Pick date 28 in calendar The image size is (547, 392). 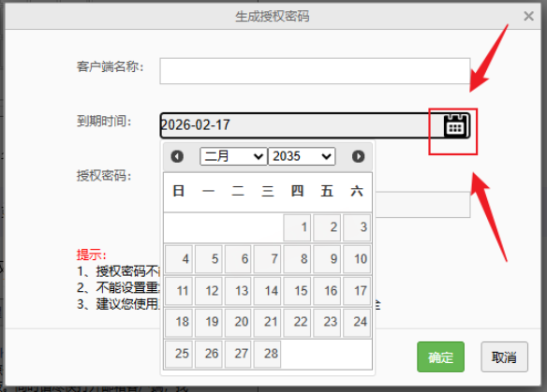(x=268, y=354)
